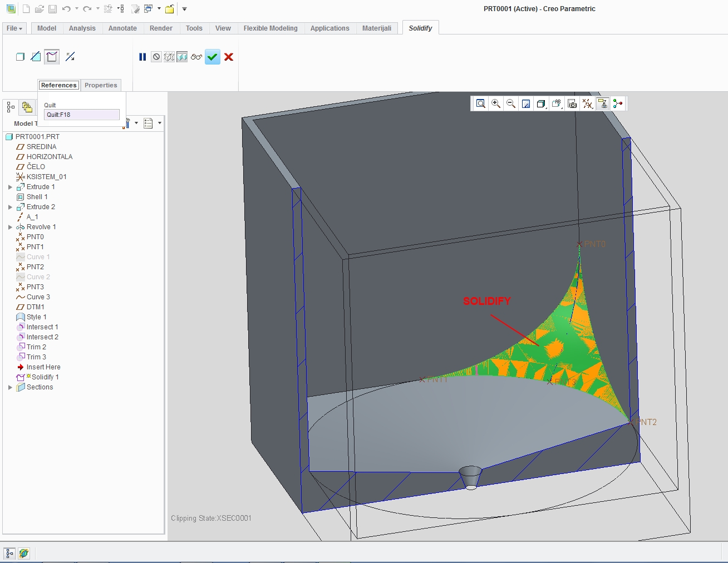Switch to the Applications ribbon tab
Image resolution: width=728 pixels, height=563 pixels.
pyautogui.click(x=330, y=28)
